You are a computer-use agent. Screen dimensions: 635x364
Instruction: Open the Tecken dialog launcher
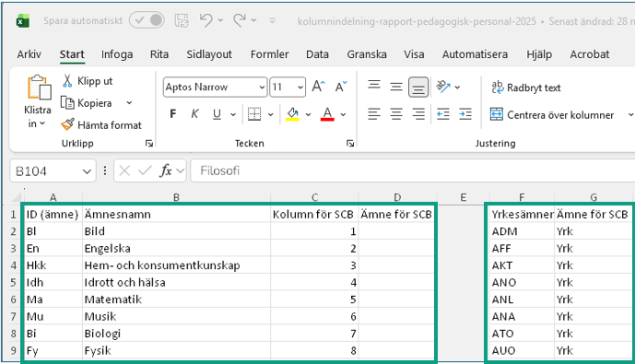(x=350, y=144)
